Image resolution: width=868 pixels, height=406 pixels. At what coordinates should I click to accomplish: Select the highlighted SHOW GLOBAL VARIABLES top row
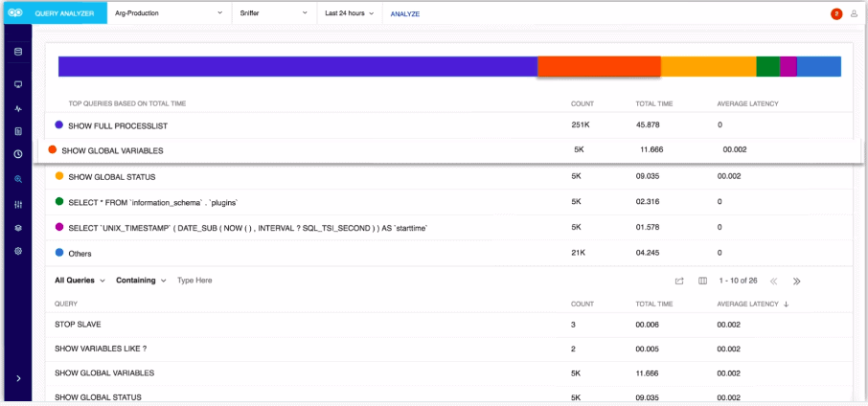coord(449,150)
